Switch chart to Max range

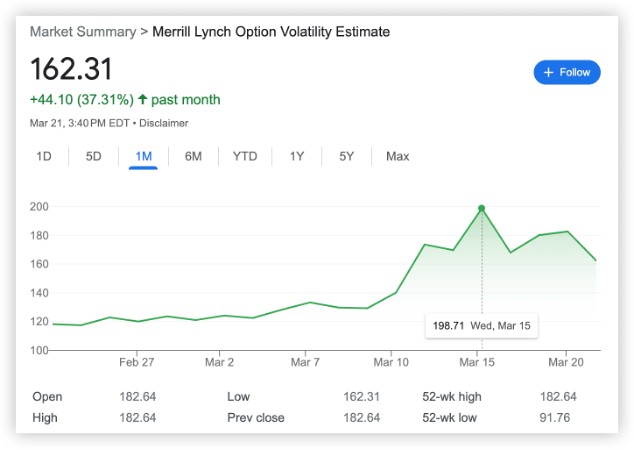pyautogui.click(x=397, y=156)
